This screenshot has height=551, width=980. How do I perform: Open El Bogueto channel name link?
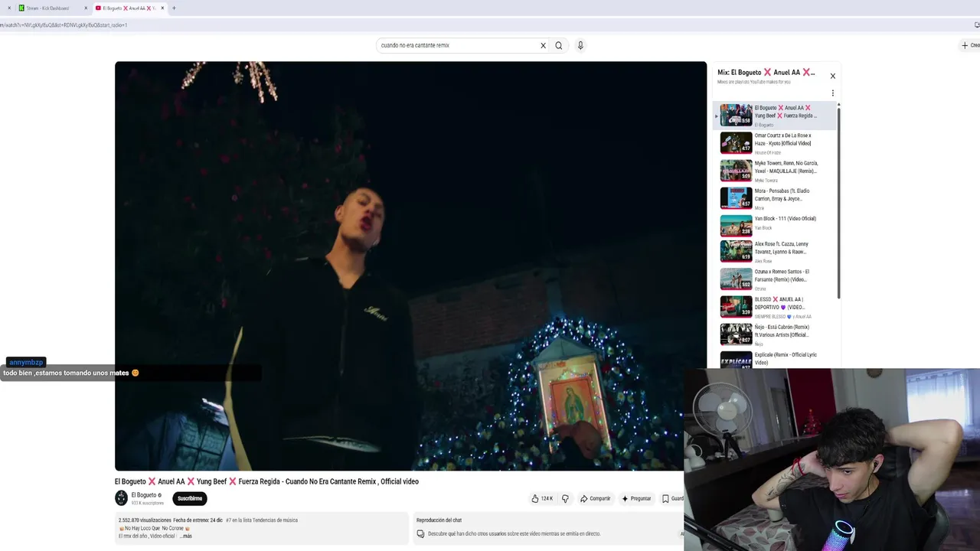pyautogui.click(x=144, y=495)
